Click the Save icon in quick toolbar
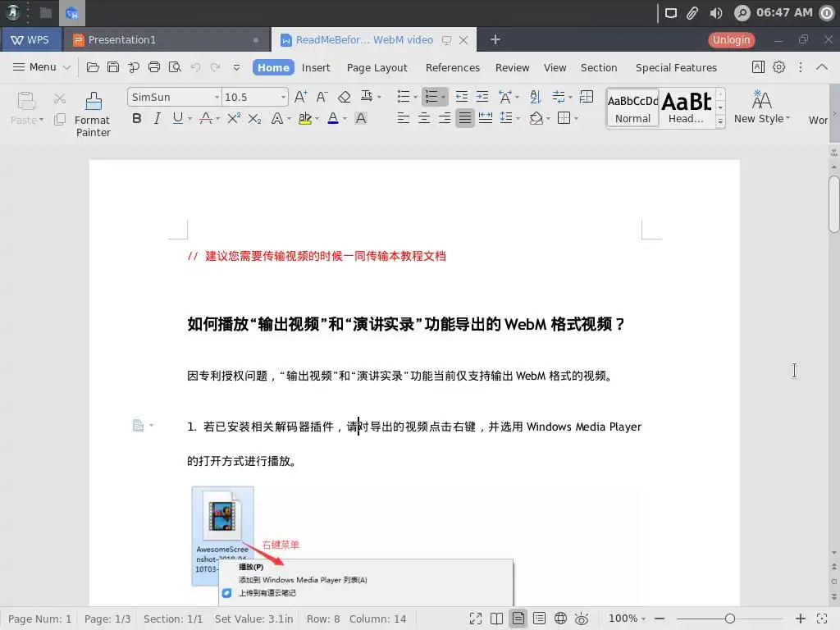The height and width of the screenshot is (630, 840). coord(113,67)
